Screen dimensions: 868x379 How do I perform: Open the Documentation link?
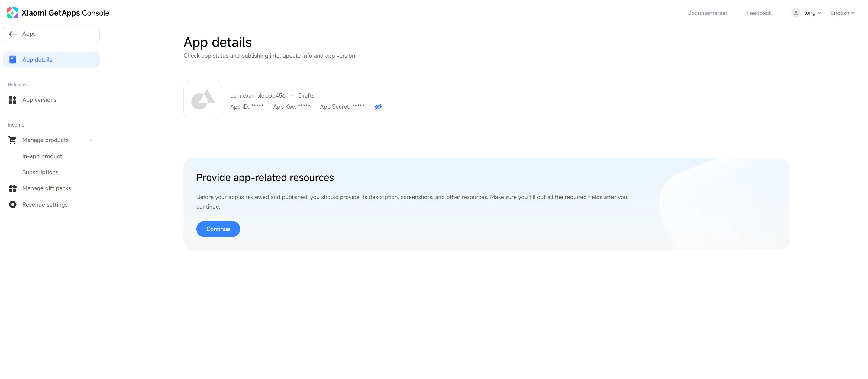tap(707, 13)
